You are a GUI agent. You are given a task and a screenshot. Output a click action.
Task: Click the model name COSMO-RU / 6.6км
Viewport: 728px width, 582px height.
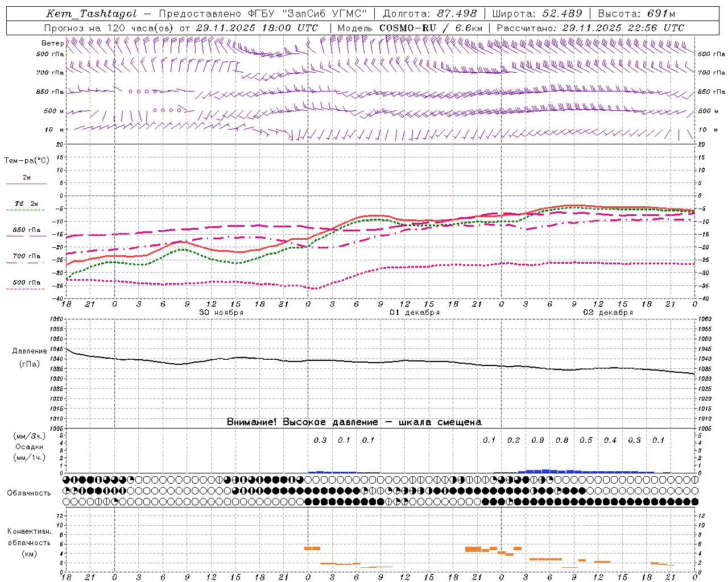pos(431,28)
